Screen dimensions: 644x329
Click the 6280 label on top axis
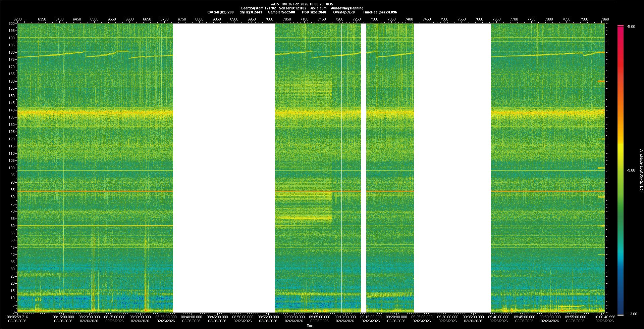[x=17, y=19]
